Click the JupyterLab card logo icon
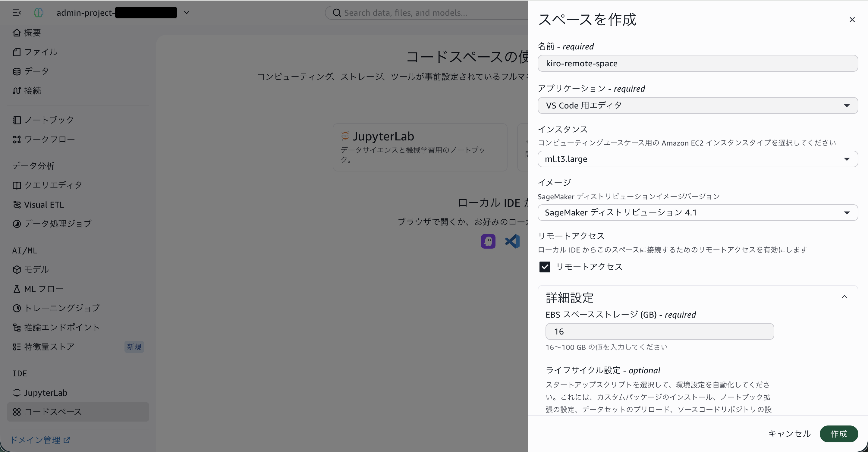Screen dimensions: 868x452 click(x=345, y=136)
